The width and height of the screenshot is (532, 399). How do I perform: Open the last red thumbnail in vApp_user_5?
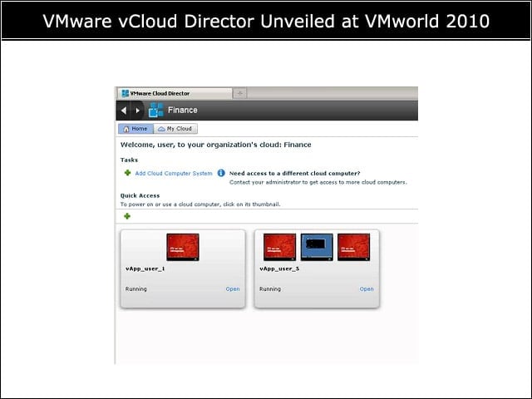pos(354,247)
